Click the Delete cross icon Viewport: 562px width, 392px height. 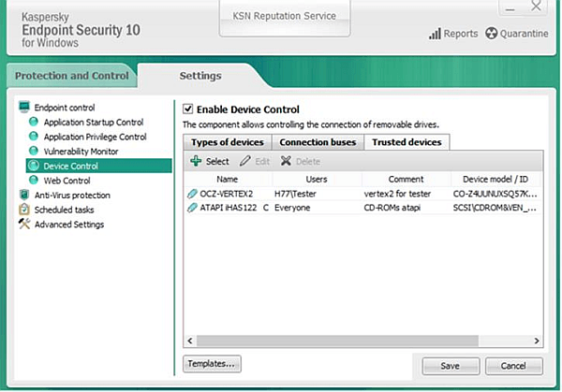286,161
